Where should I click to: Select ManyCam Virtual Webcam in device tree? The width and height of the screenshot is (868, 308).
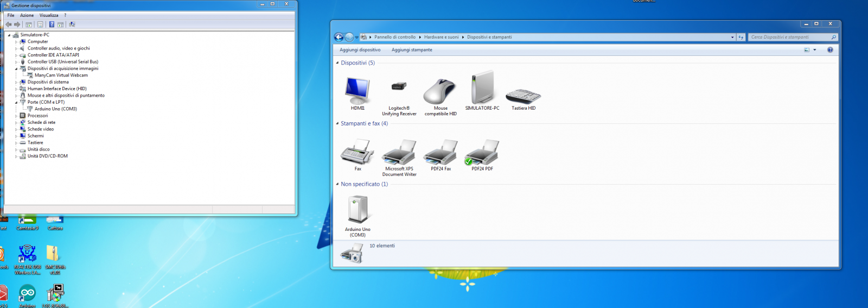pyautogui.click(x=61, y=76)
